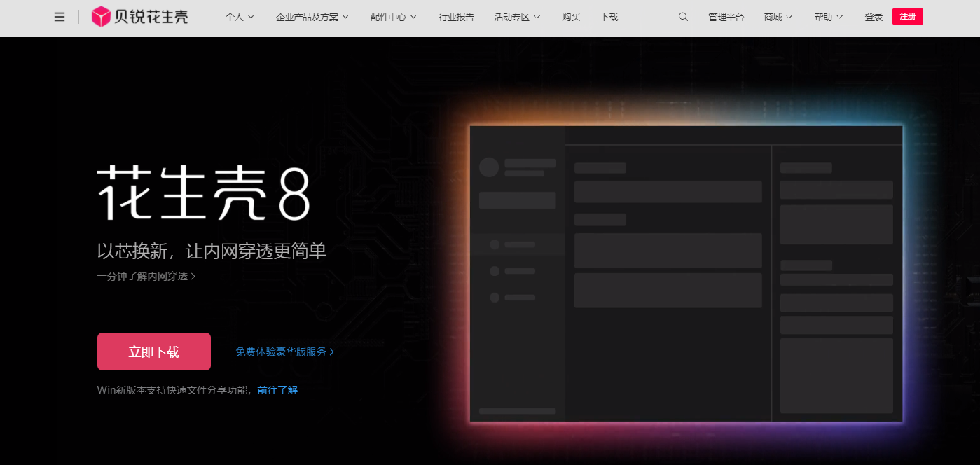Open the 一分钟了解内网穿透 link
The image size is (980, 465).
tap(146, 276)
